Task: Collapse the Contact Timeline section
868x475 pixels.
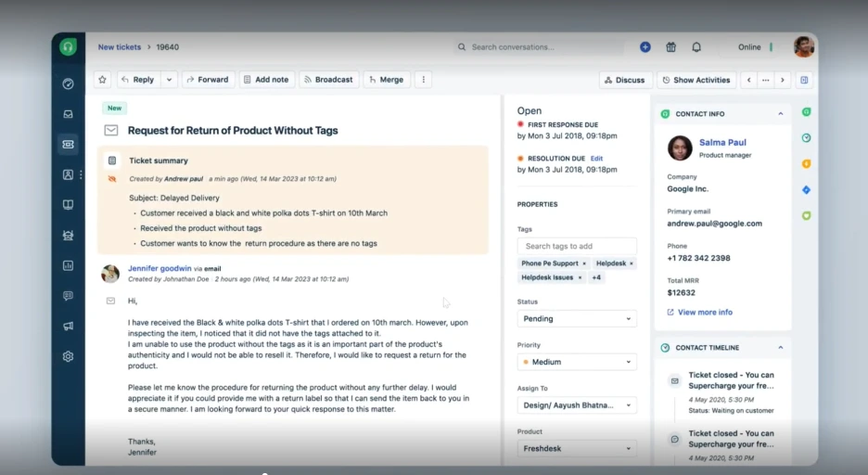Action: (781, 348)
